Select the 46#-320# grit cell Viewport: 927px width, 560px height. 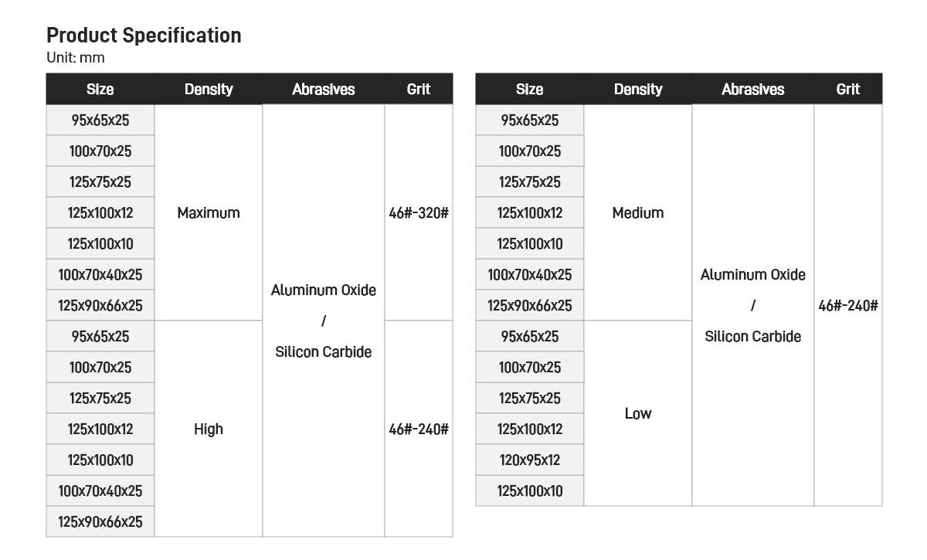pyautogui.click(x=419, y=212)
